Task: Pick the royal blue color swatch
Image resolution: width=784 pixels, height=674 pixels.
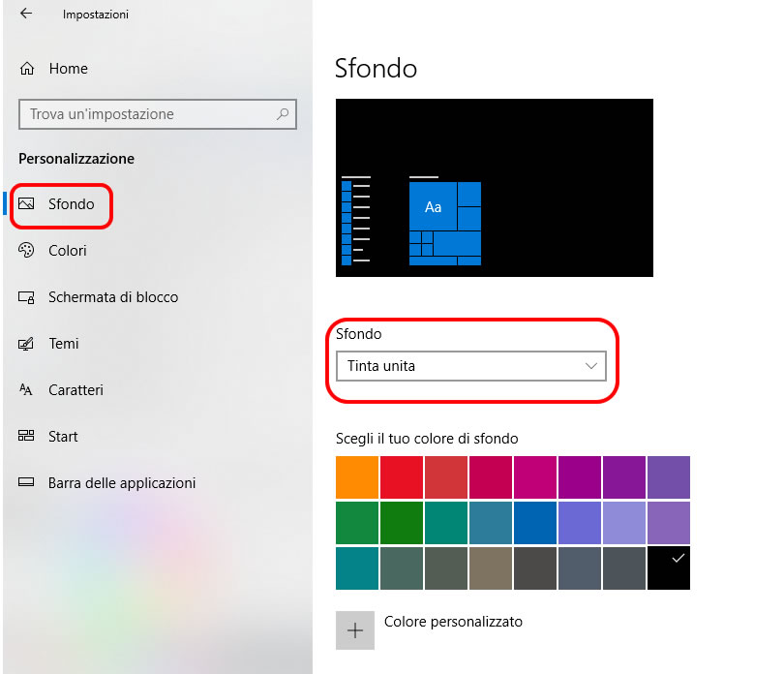Action: (x=535, y=523)
